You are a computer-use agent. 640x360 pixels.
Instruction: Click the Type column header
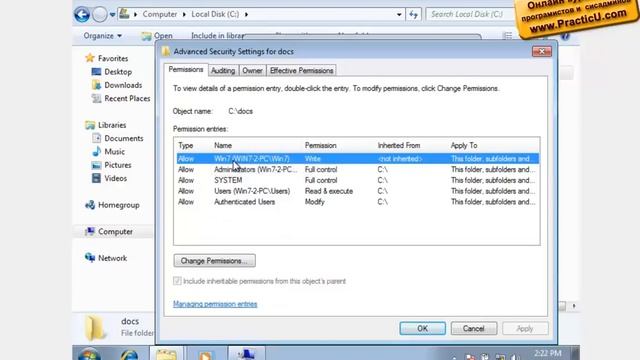point(186,146)
